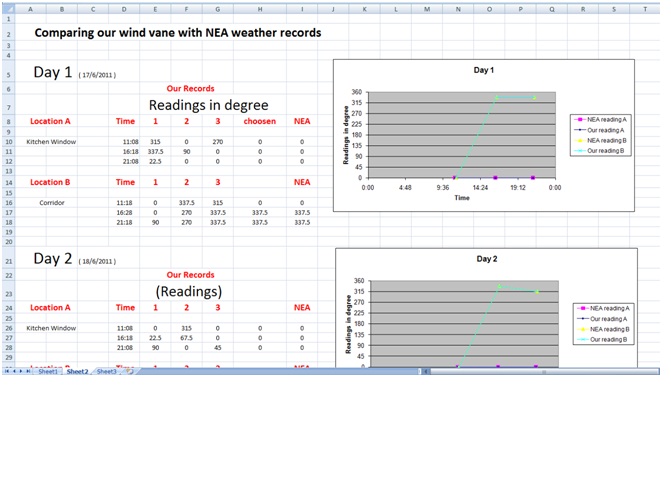The width and height of the screenshot is (671, 481).
Task: Click the 'choosen' column heading
Action: (260, 121)
